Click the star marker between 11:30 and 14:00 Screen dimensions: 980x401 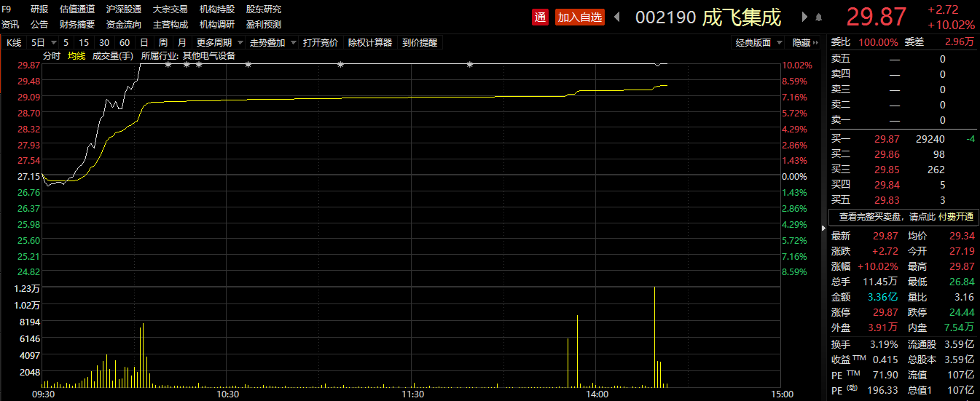[x=469, y=65]
